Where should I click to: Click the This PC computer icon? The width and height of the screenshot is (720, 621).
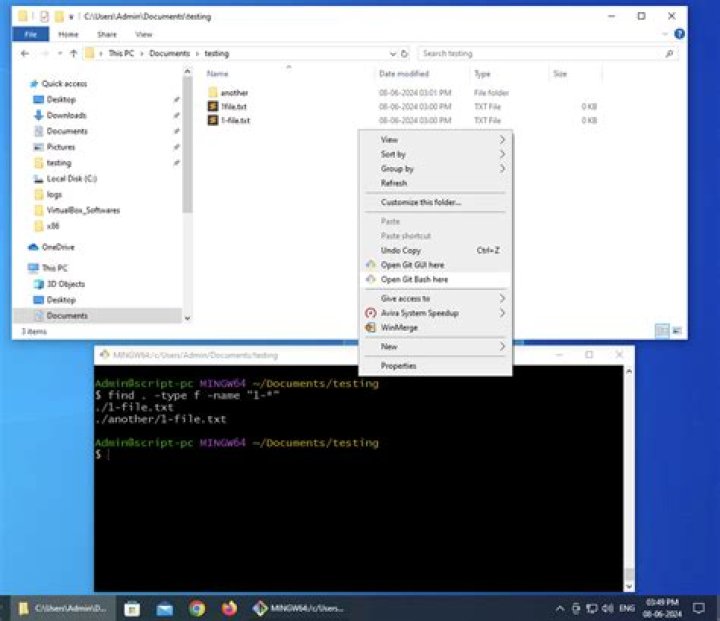tap(33, 268)
